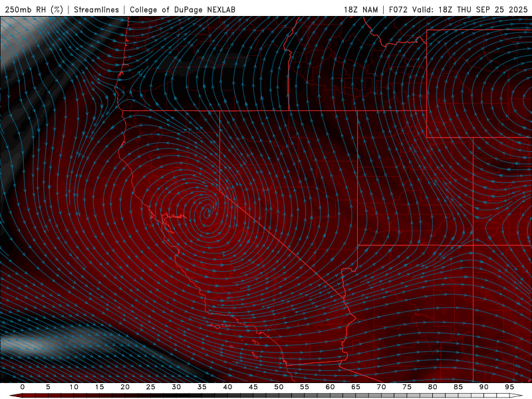
Task: Click the '35' colorbar value label
Action: point(201,387)
